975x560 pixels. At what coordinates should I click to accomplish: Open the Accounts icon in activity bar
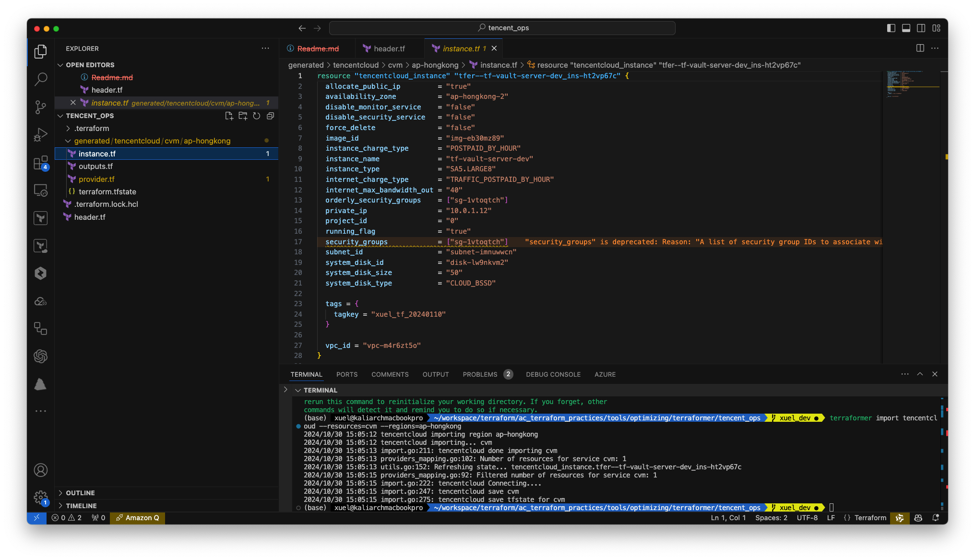[x=41, y=470]
